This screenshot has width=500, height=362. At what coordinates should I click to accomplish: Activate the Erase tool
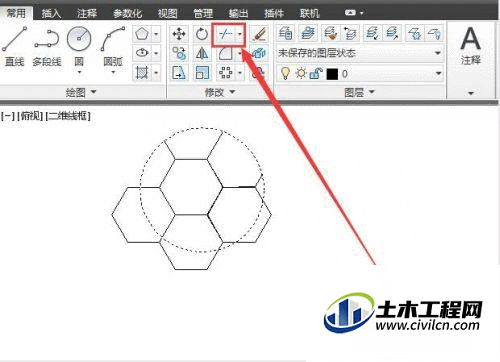coord(259,34)
